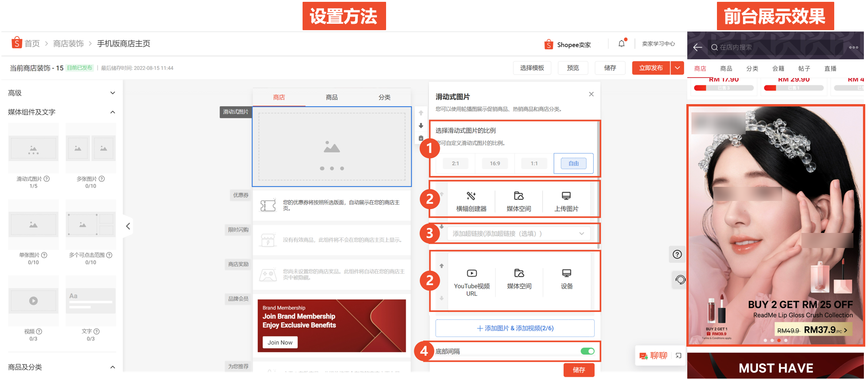Switch to 商店 tab in editor preview
The height and width of the screenshot is (380, 868).
(x=279, y=97)
